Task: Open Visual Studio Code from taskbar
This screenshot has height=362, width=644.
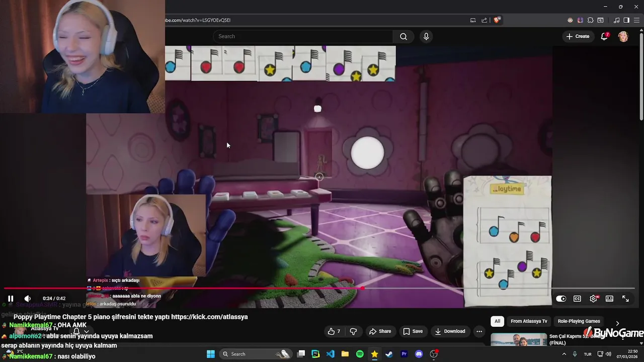Action: pyautogui.click(x=330, y=354)
